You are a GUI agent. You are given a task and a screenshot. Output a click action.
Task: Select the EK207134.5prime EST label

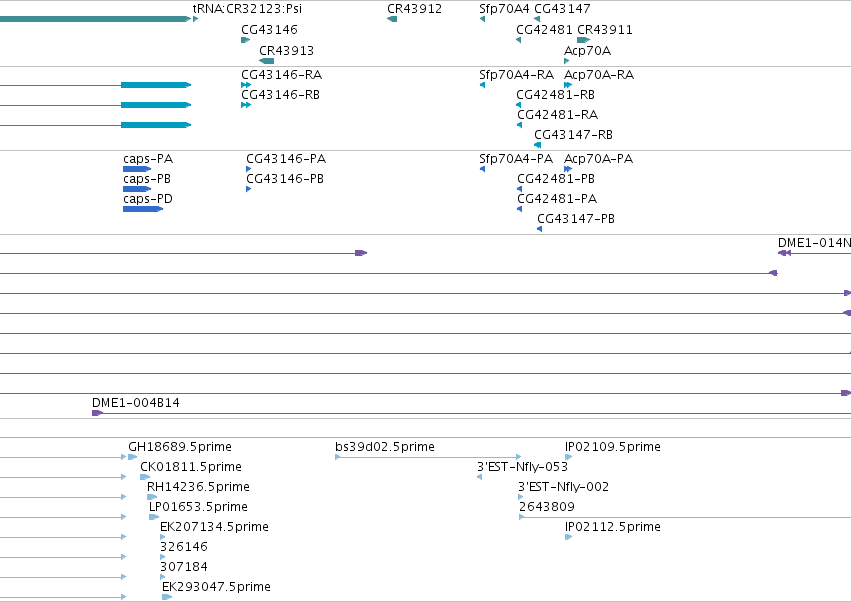coord(214,527)
